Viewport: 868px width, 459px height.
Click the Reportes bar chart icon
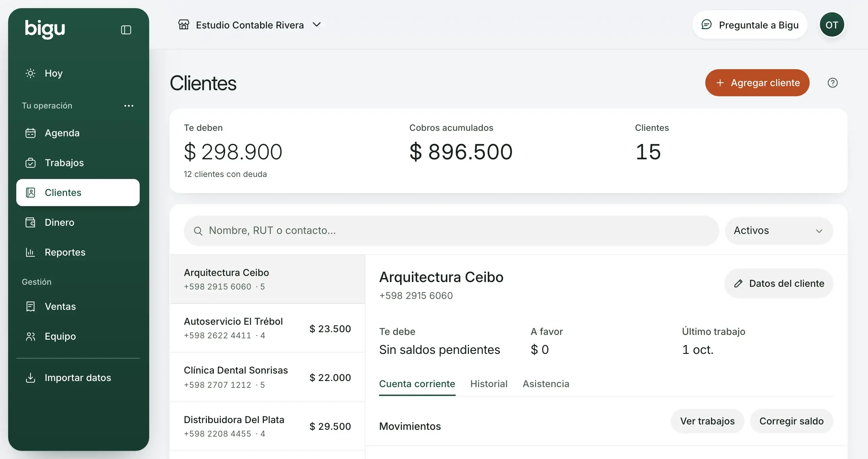point(31,252)
